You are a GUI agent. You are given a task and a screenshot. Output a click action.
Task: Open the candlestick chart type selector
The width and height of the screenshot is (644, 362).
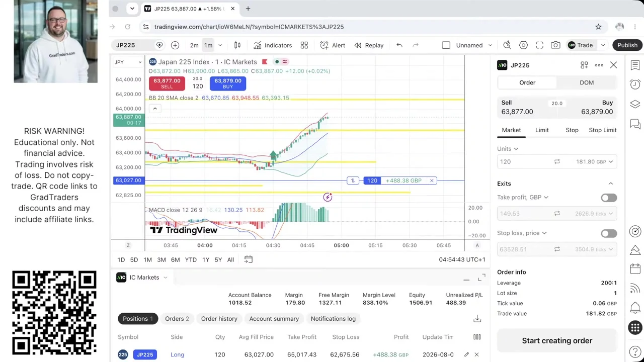point(237,45)
